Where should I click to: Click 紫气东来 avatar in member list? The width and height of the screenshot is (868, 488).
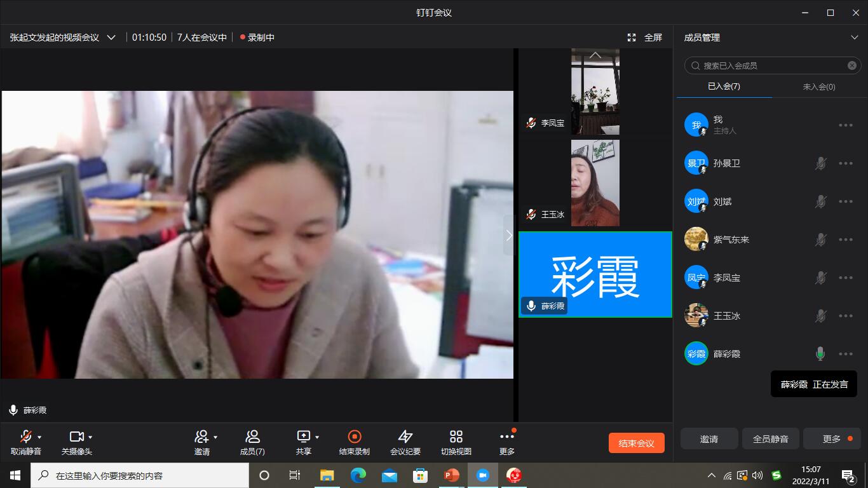point(696,239)
